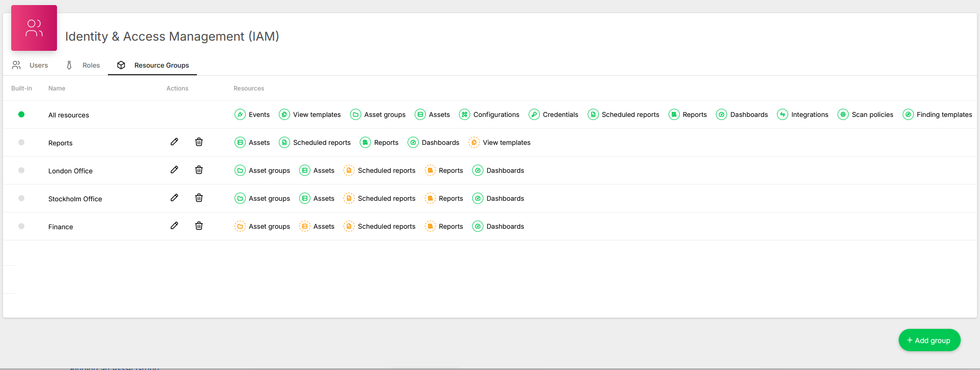Click Integrations icon in All resources row

click(x=783, y=114)
